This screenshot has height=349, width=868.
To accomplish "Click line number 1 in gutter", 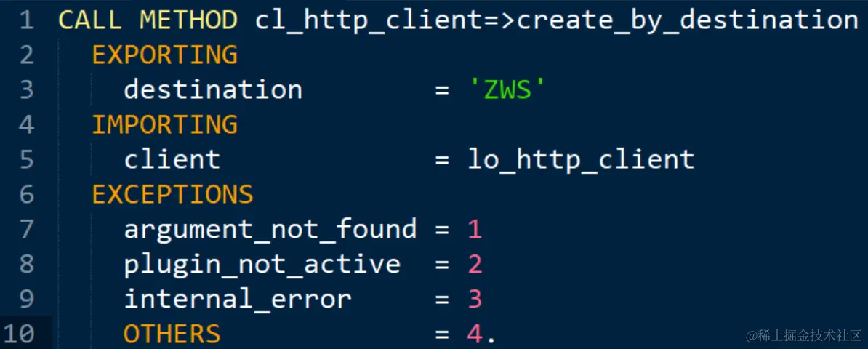I will [26, 21].
